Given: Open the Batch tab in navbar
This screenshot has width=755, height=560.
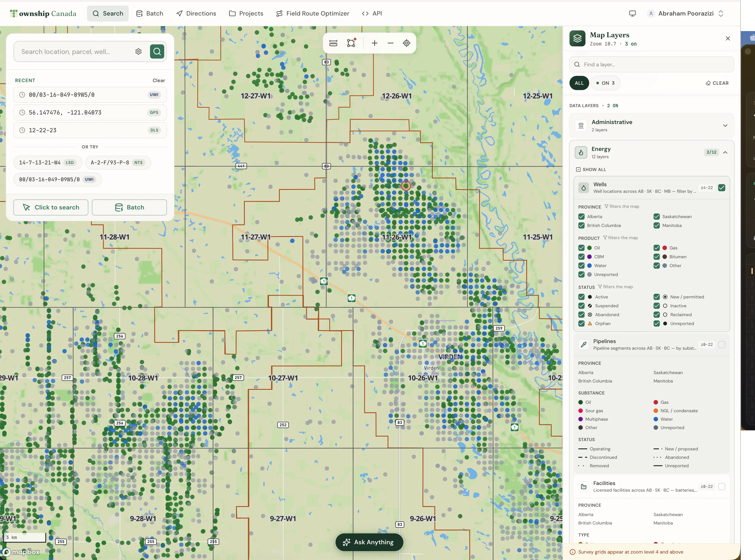Looking at the screenshot, I should (150, 14).
